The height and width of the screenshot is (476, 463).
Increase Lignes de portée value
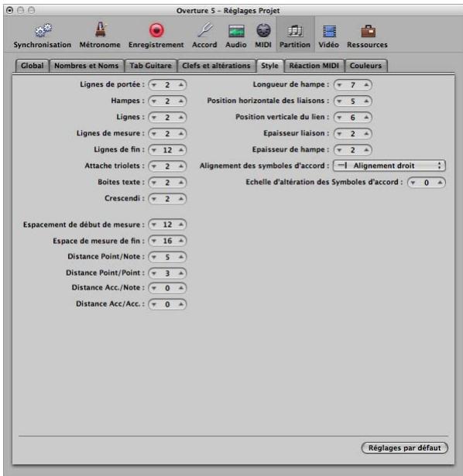click(x=181, y=84)
